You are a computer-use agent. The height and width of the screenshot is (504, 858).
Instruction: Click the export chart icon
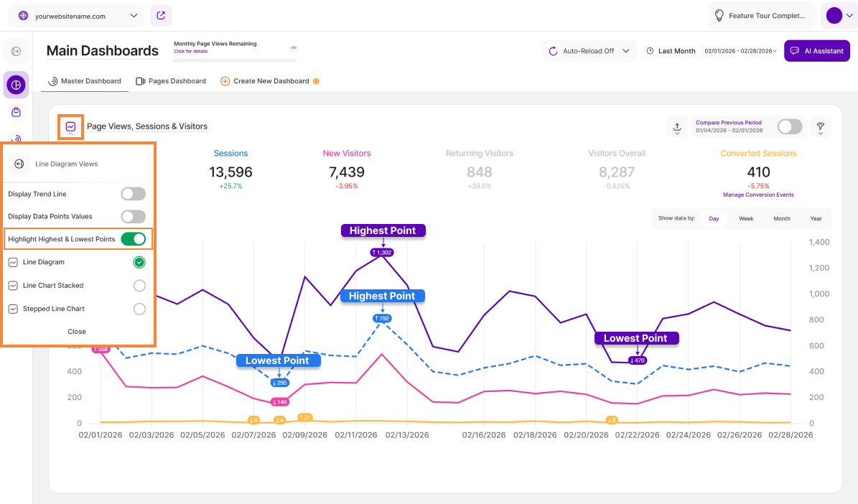(x=677, y=127)
